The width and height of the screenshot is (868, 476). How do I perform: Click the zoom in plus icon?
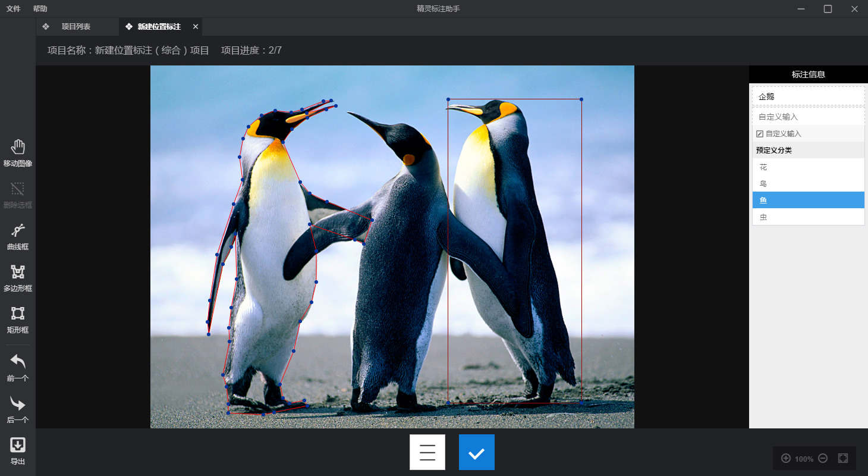786,458
